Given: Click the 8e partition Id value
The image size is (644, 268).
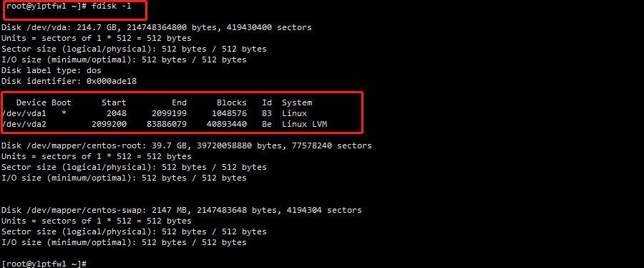Looking at the screenshot, I should (x=267, y=124).
